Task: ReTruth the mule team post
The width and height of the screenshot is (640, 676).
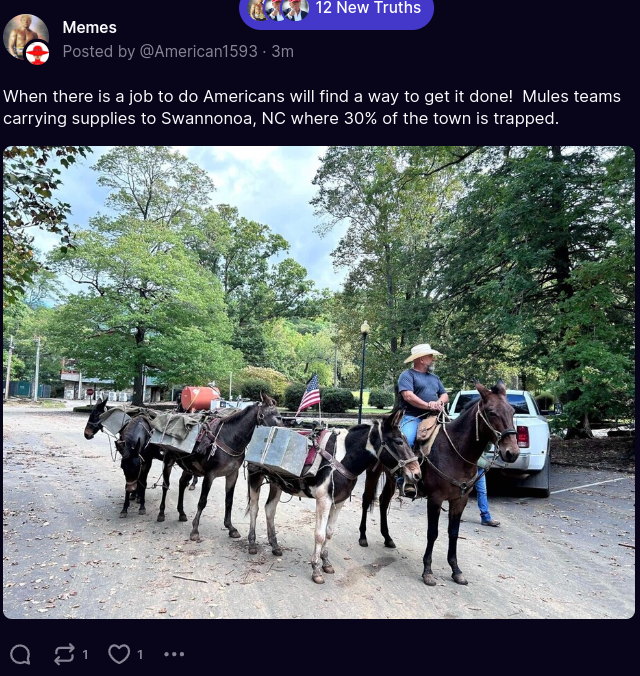Action: 64,654
